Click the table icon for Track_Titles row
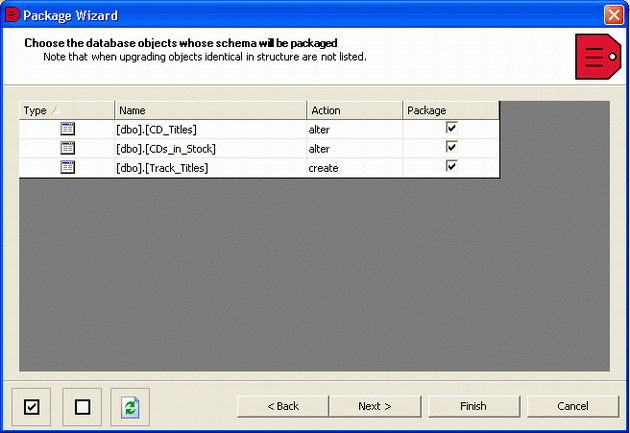This screenshot has width=630, height=433. pos(68,167)
